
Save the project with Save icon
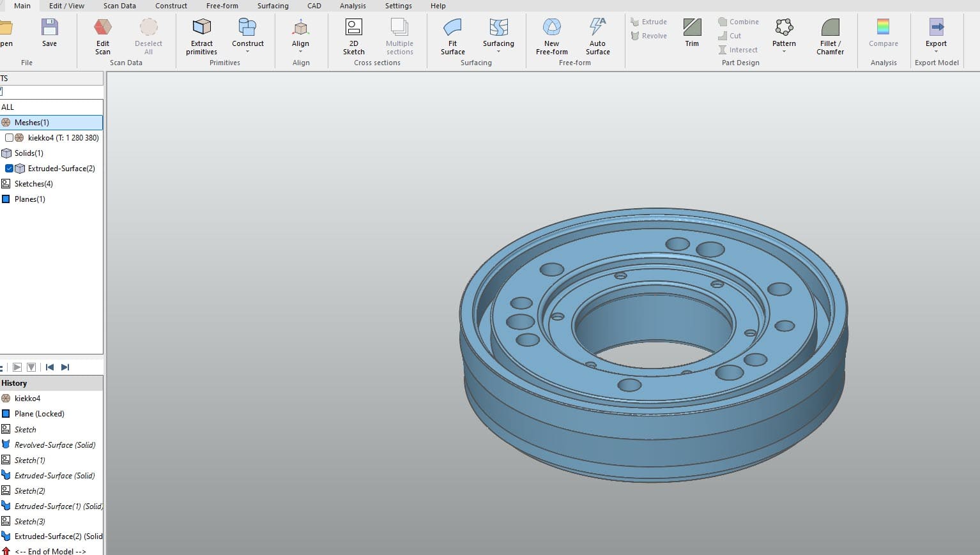[49, 28]
